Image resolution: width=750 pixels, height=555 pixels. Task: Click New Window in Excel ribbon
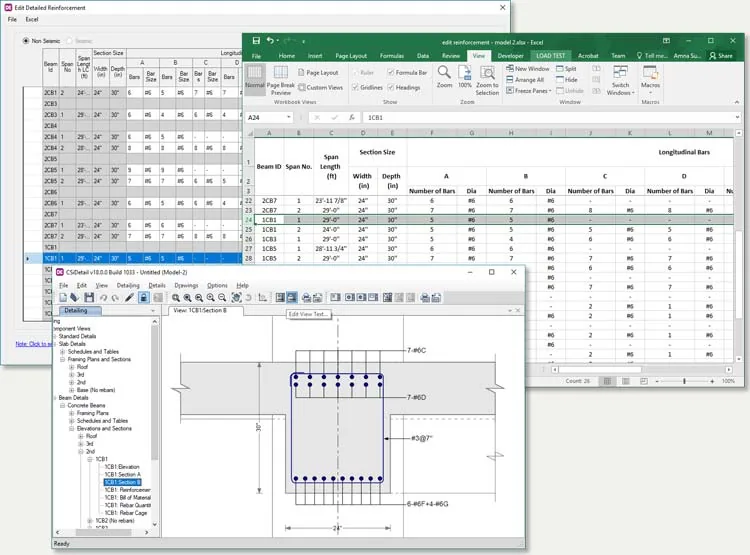click(528, 69)
